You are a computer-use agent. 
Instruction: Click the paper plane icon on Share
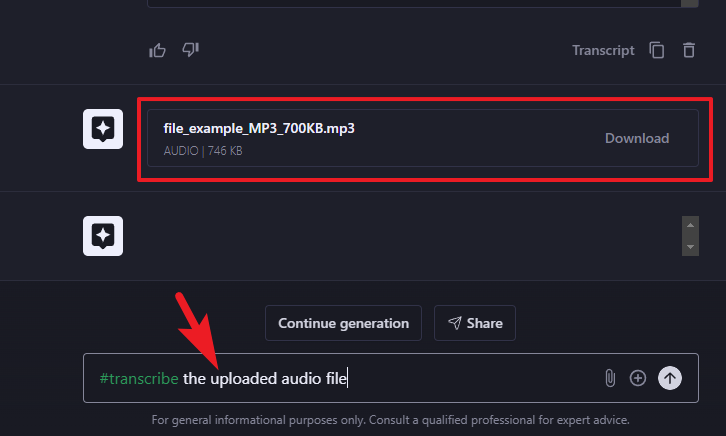pos(455,323)
